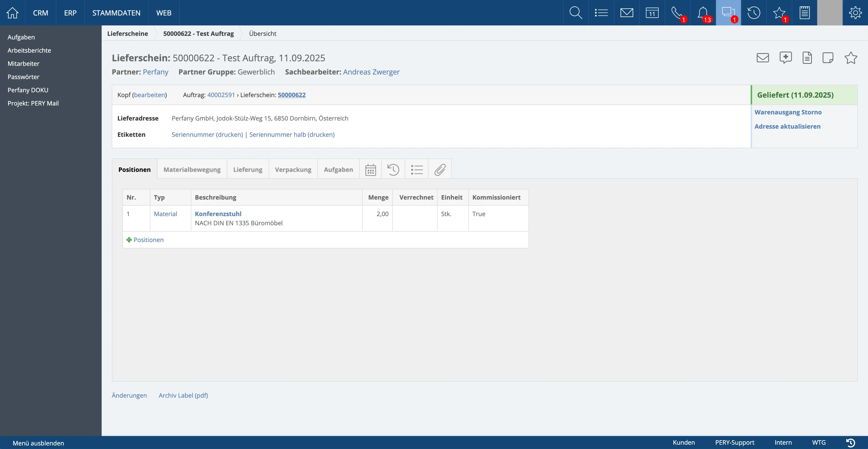Open the phone calls icon
This screenshot has width=868, height=449.
point(677,13)
